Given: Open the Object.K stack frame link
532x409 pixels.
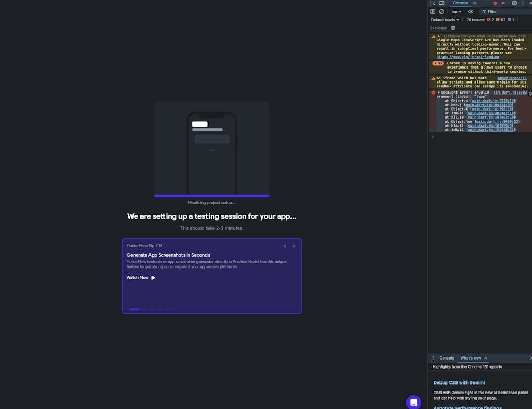Looking at the screenshot, I should click(492, 109).
